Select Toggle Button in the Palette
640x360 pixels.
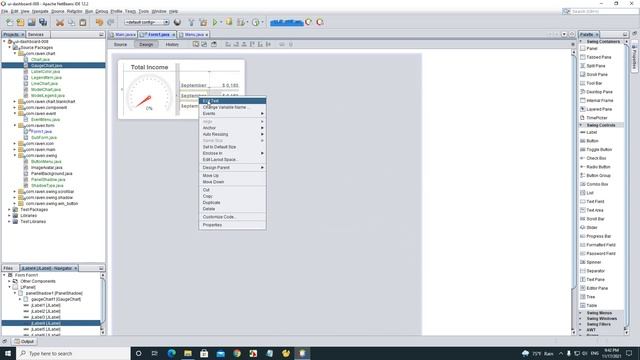pyautogui.click(x=598, y=149)
